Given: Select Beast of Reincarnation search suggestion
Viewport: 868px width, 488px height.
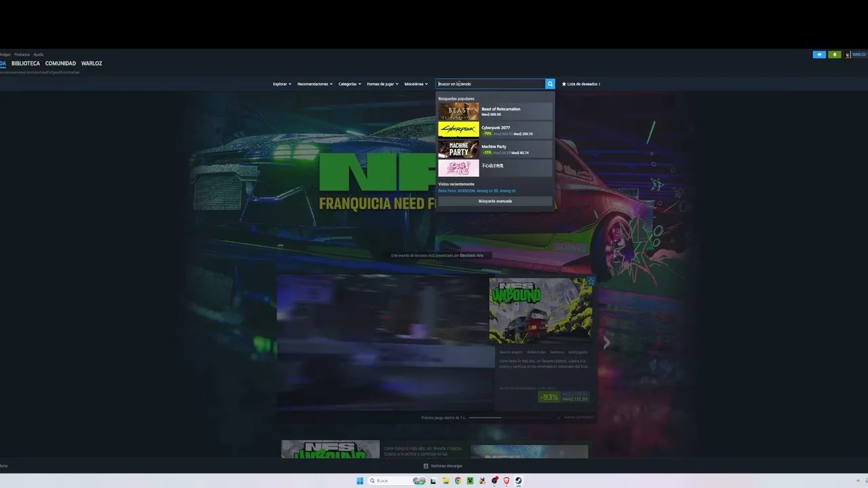Looking at the screenshot, I should click(495, 111).
